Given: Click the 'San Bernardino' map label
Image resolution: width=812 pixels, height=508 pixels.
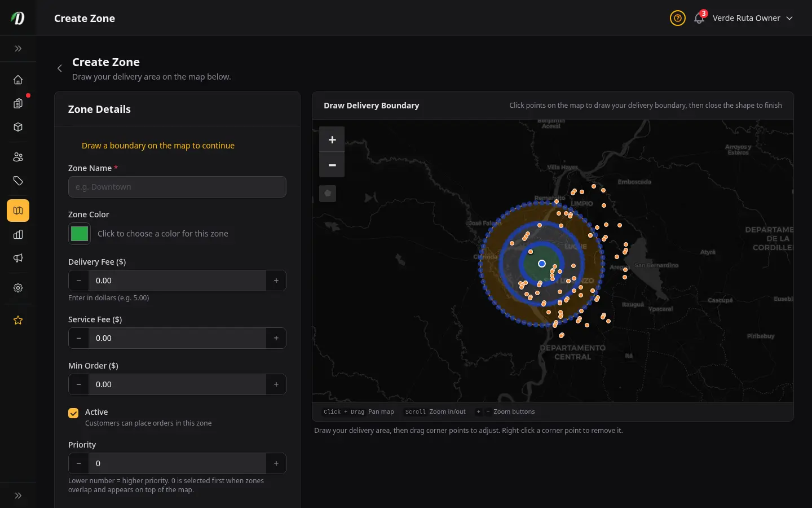Looking at the screenshot, I should [x=656, y=265].
